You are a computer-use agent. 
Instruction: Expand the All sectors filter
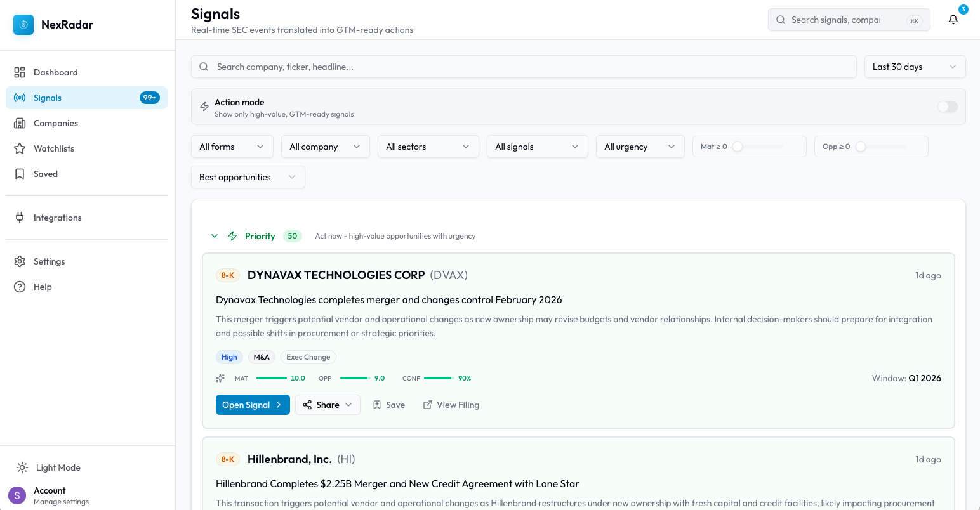coord(428,147)
